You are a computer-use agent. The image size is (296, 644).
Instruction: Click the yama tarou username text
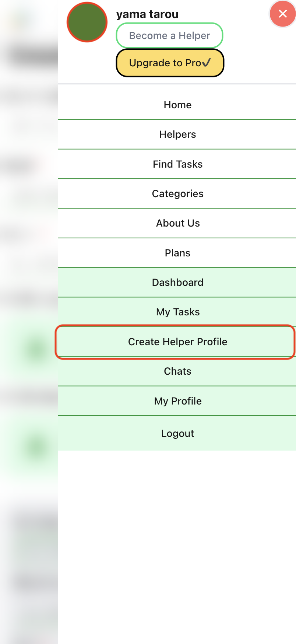tap(147, 14)
